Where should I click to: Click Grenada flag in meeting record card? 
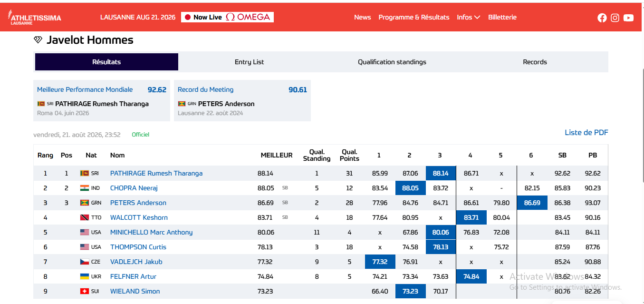click(182, 104)
